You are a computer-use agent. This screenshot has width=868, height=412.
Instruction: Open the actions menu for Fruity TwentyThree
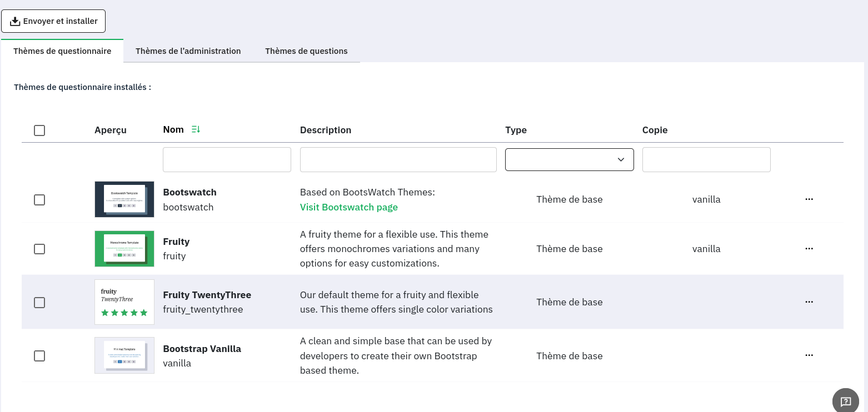(809, 302)
